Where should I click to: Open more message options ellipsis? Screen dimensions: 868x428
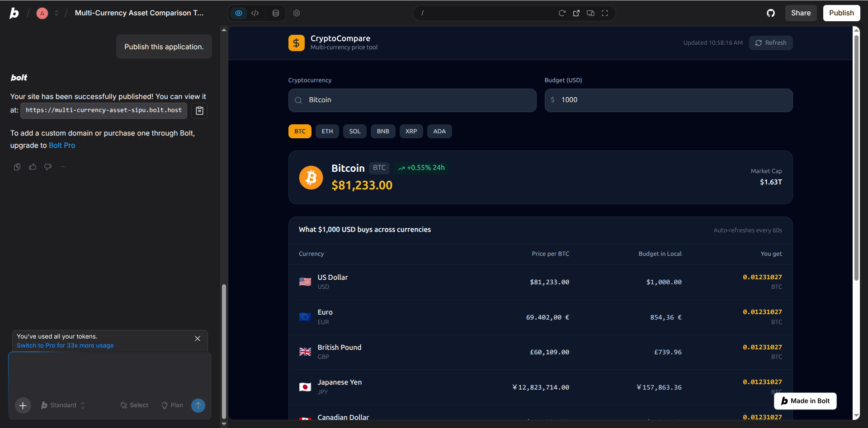click(x=63, y=167)
